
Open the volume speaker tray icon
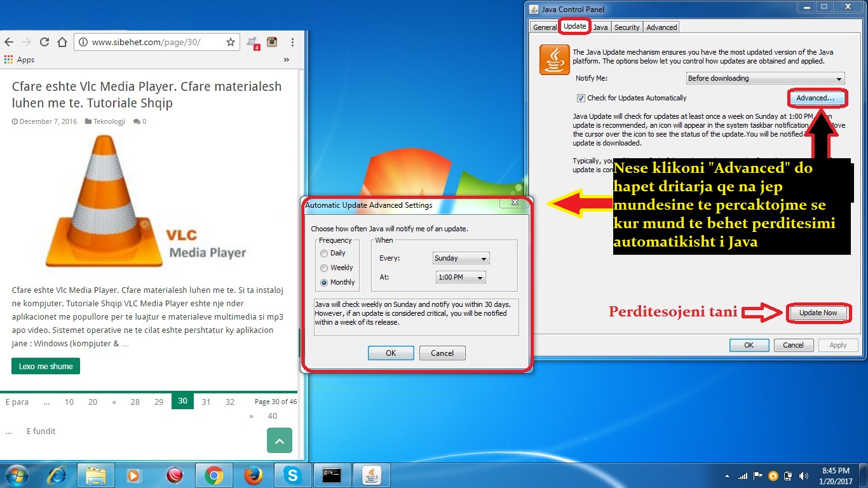[x=803, y=475]
